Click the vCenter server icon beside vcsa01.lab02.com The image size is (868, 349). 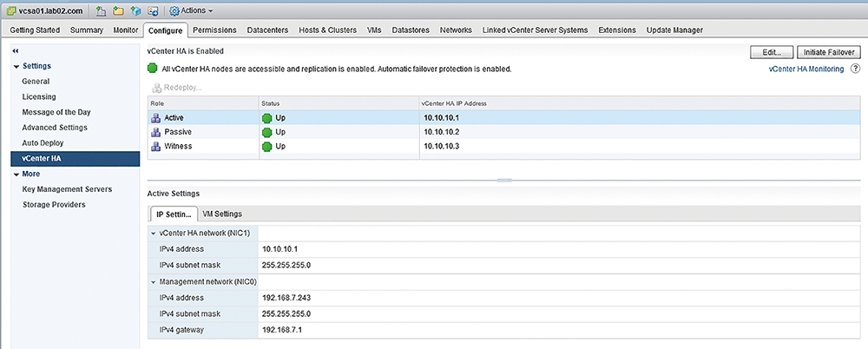11,11
